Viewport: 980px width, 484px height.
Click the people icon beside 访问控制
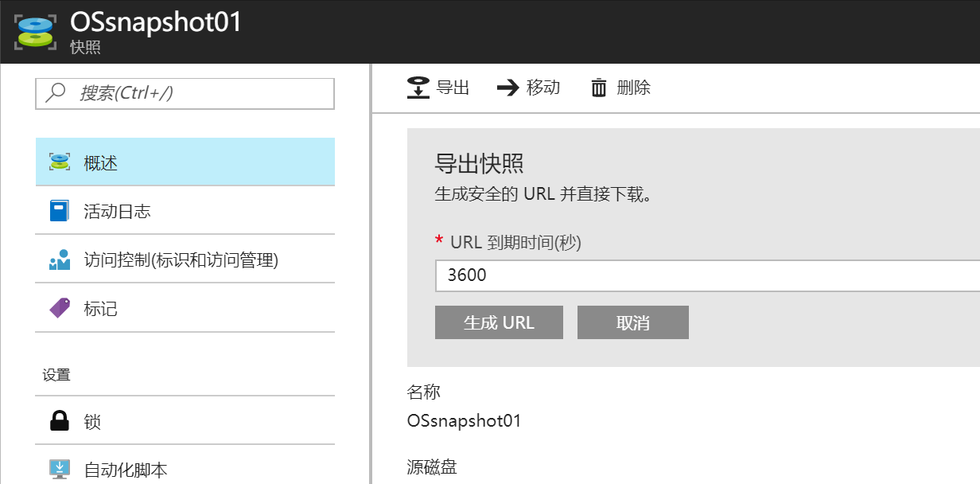point(60,260)
